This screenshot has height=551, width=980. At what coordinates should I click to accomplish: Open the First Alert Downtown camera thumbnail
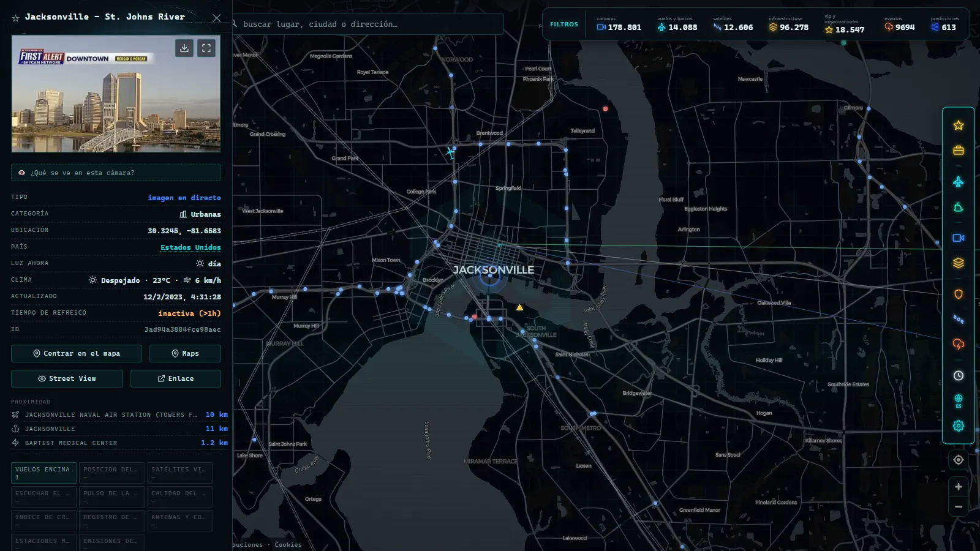116,94
